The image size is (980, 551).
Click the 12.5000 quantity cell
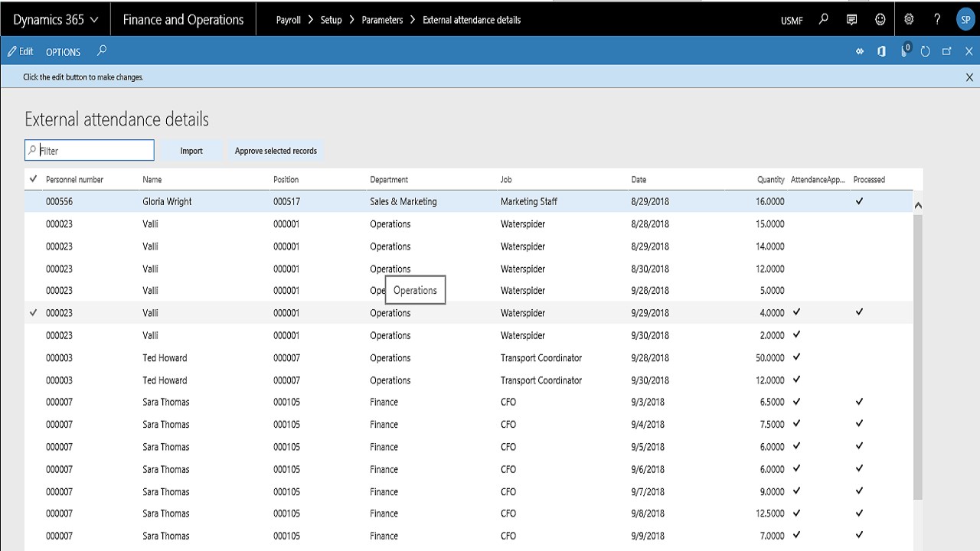[769, 514]
